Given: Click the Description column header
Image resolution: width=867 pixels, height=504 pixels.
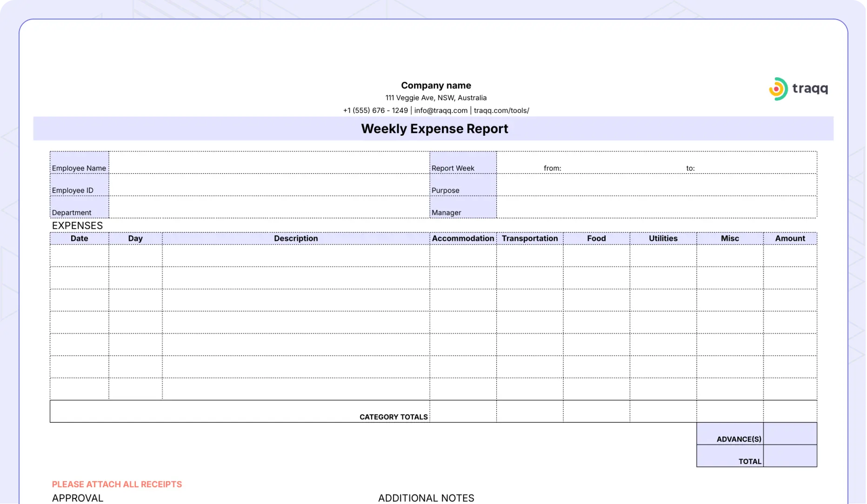Looking at the screenshot, I should (x=296, y=239).
